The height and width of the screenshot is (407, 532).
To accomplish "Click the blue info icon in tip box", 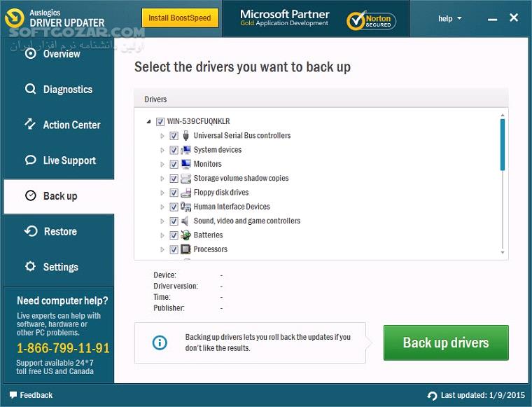I will click(x=160, y=343).
